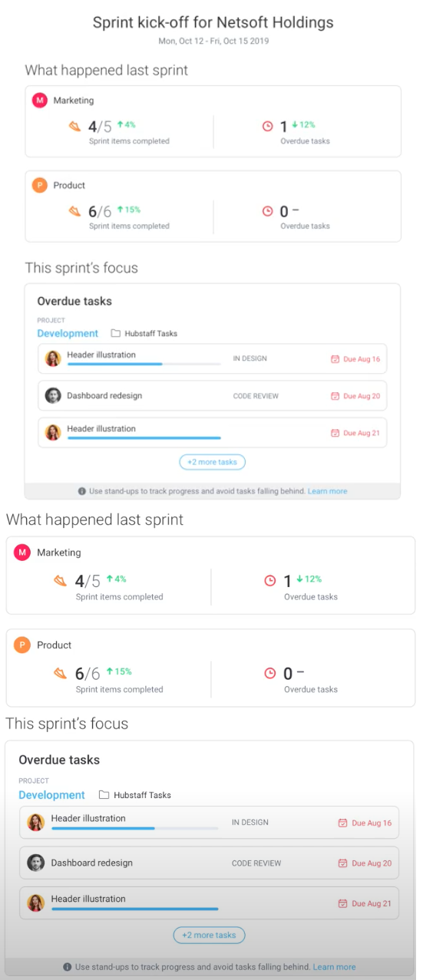Click the orange Product 'P' badge in lower copy
423x980 pixels.
22,645
